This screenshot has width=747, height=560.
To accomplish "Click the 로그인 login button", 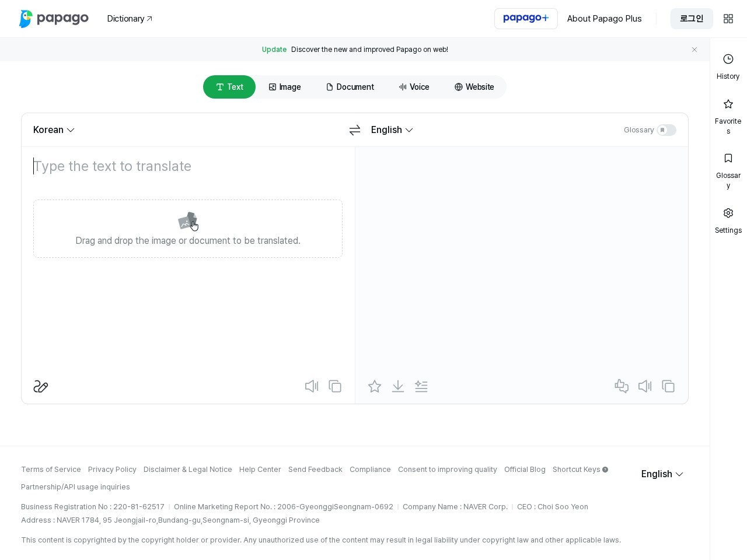I will click(692, 19).
